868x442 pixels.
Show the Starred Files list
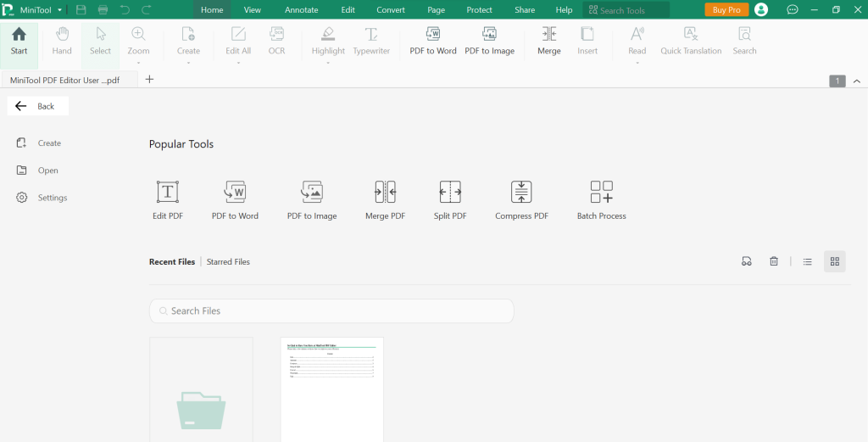pyautogui.click(x=228, y=261)
